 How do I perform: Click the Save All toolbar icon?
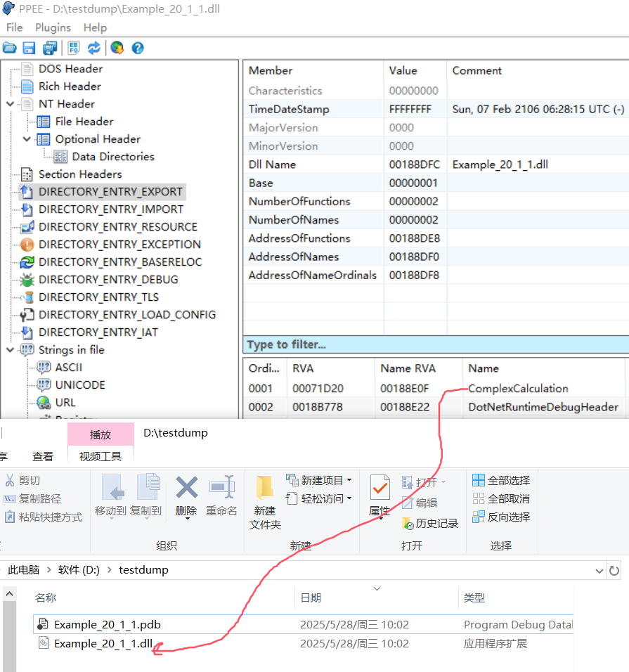(50, 48)
